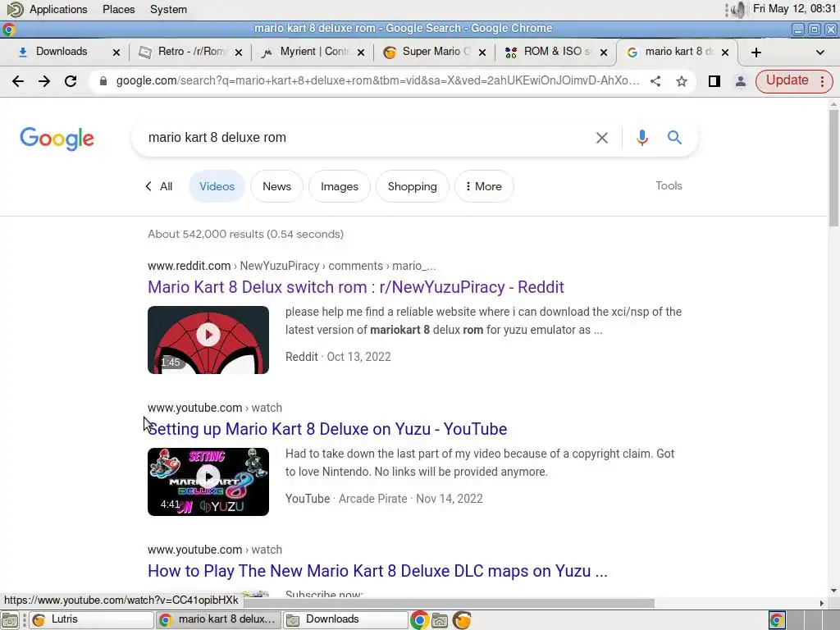Open the Chrome three-dot menu
This screenshot has height=630, width=840.
(x=822, y=81)
